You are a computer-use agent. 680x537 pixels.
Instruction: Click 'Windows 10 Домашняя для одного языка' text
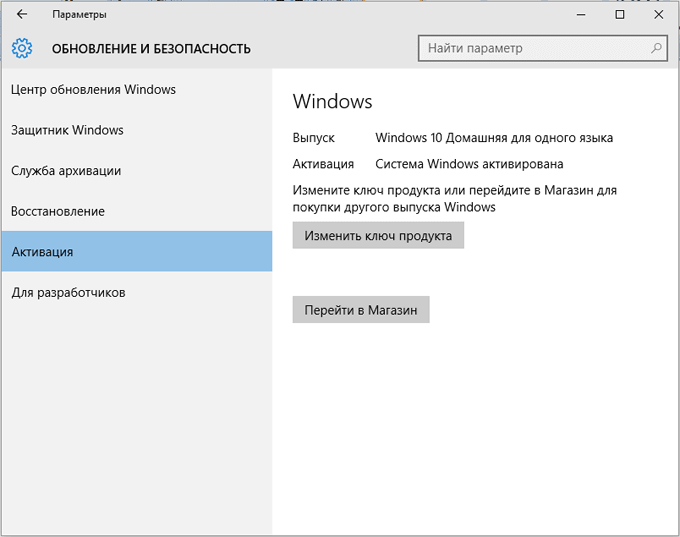[x=494, y=138]
